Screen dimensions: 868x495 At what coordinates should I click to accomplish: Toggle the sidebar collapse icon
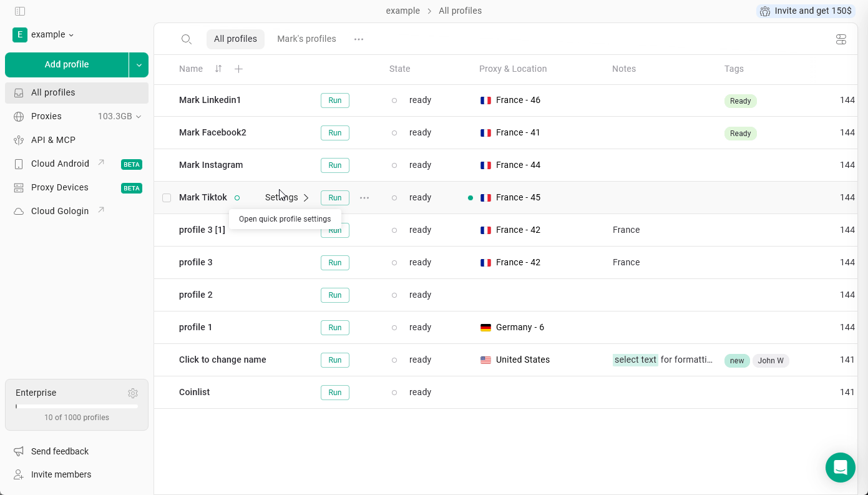tap(20, 11)
